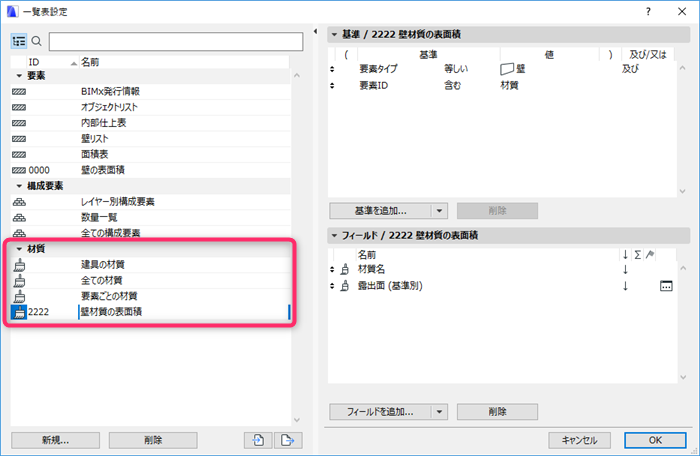Toggle tree view icon beside search
Image resolution: width=700 pixels, height=456 pixels.
(x=19, y=42)
